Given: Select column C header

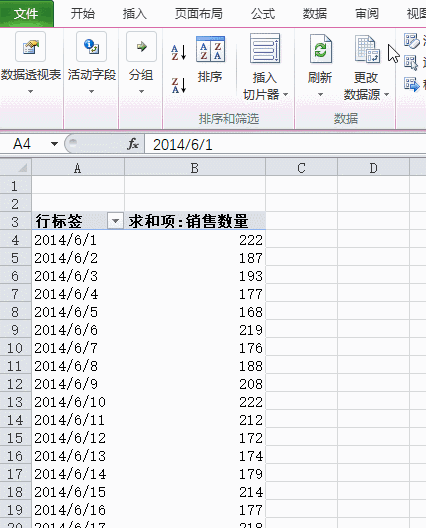Looking at the screenshot, I should click(x=301, y=168).
